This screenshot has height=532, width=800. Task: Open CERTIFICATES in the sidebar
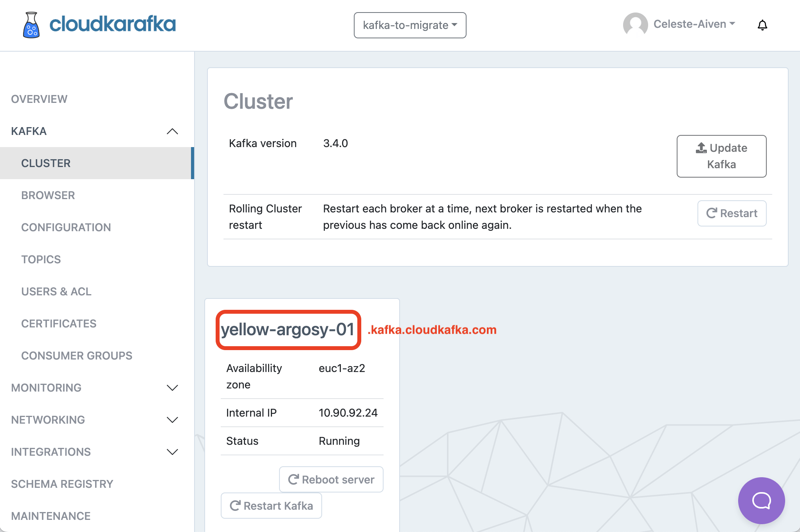click(59, 324)
